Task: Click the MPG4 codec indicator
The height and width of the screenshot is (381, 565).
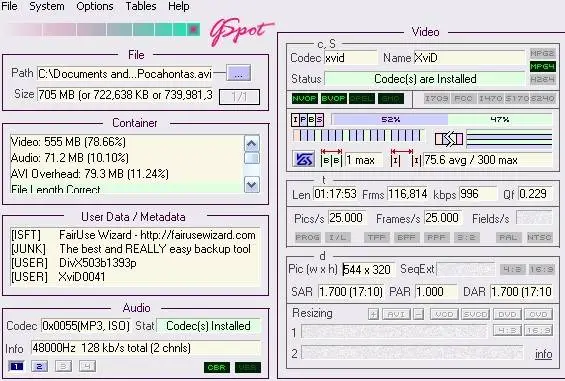Action: coord(542,67)
